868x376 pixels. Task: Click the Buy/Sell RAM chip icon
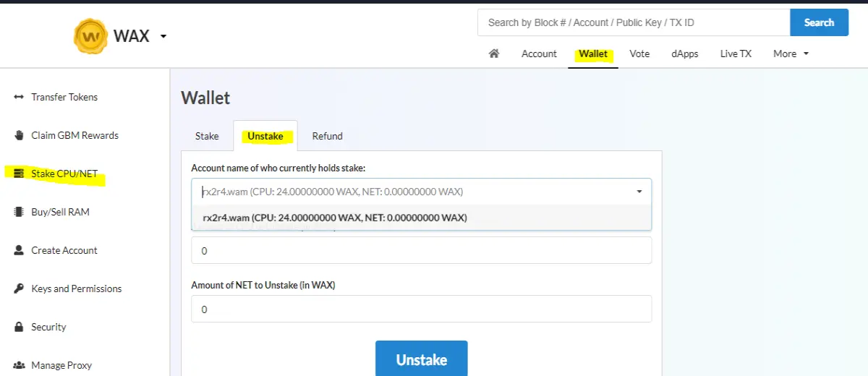pos(19,212)
